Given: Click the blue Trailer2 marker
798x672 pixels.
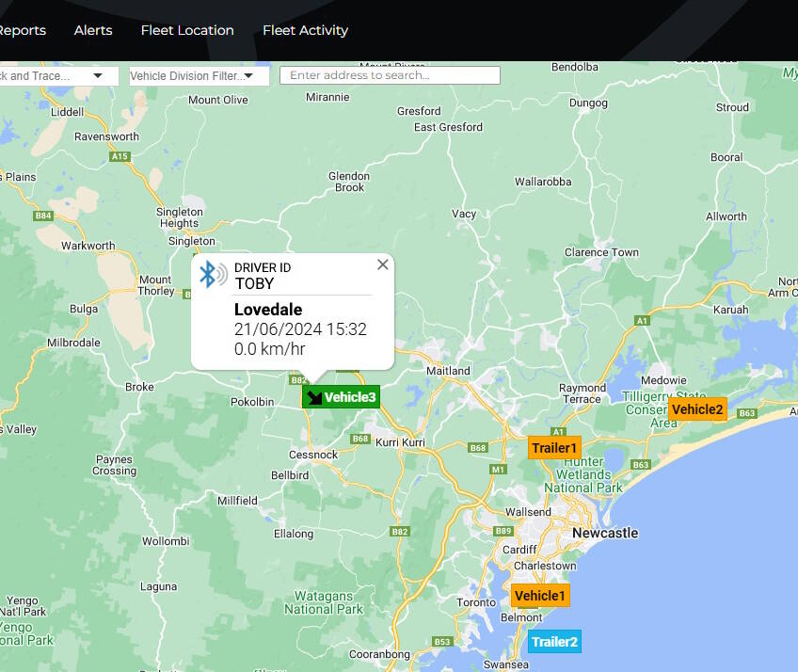Looking at the screenshot, I should [554, 642].
